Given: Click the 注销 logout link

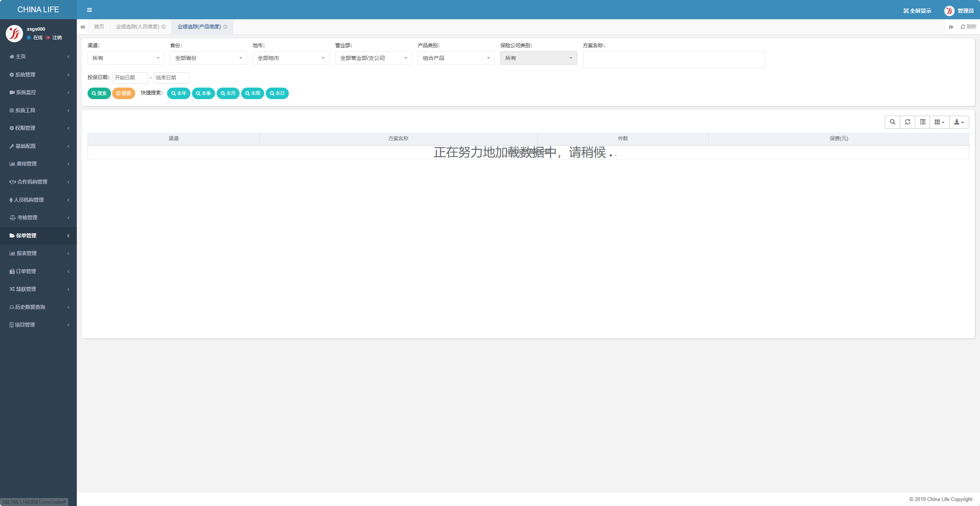Looking at the screenshot, I should click(x=54, y=38).
